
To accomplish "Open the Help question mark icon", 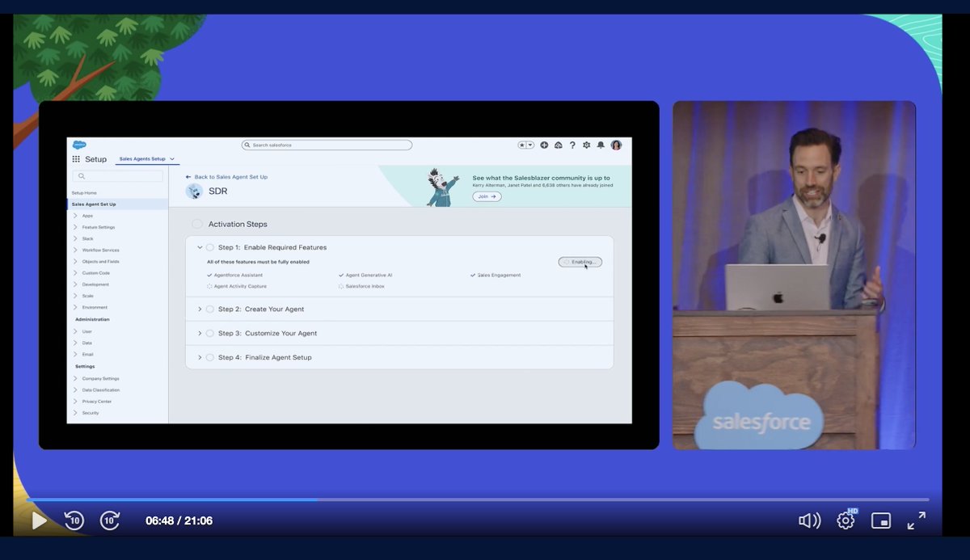I will click(x=571, y=145).
